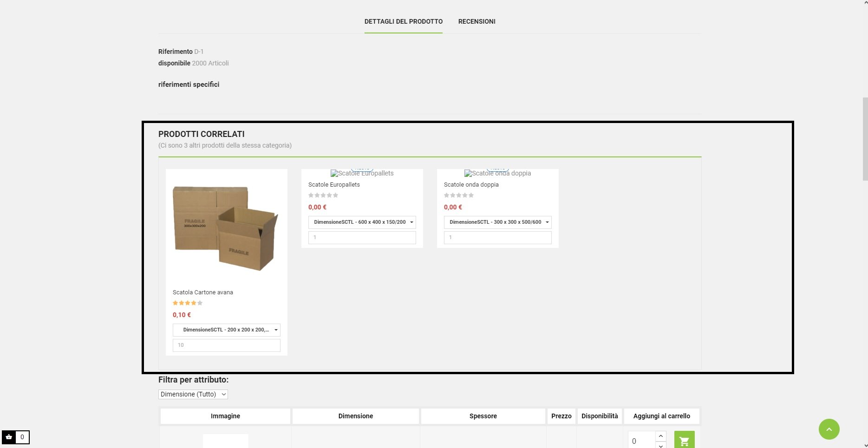Focus the table quantity field showing 0
The image size is (868, 448).
641,441
